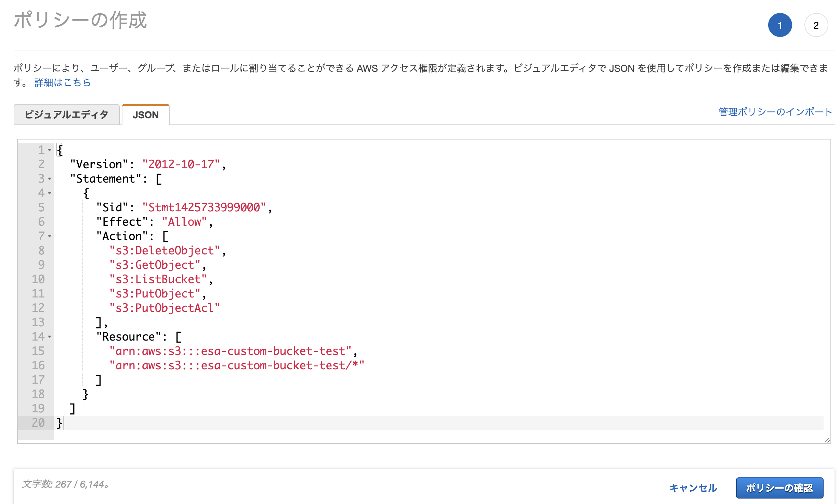This screenshot has width=840, height=504.
Task: Click the "s3:DeleteObject" action
Action: [x=165, y=251]
